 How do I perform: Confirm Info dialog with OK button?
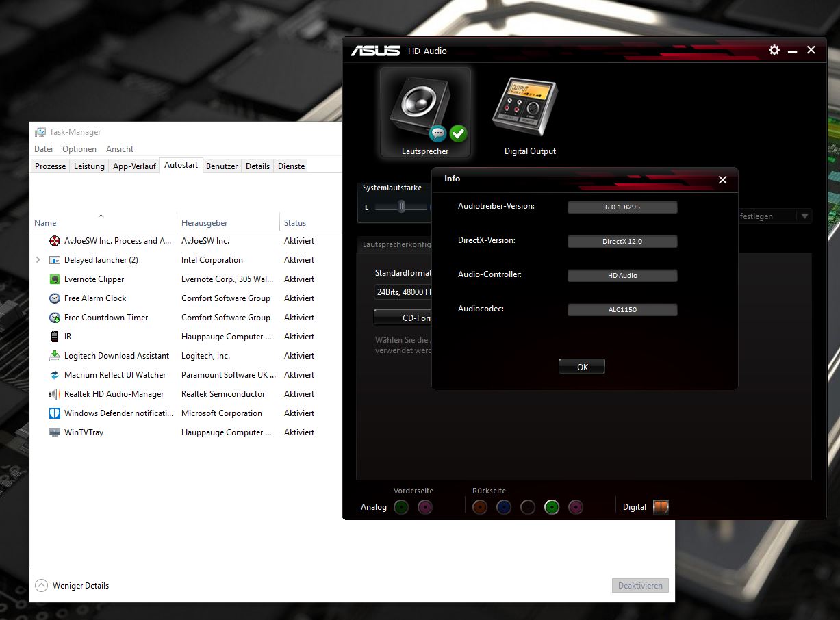pyautogui.click(x=582, y=367)
